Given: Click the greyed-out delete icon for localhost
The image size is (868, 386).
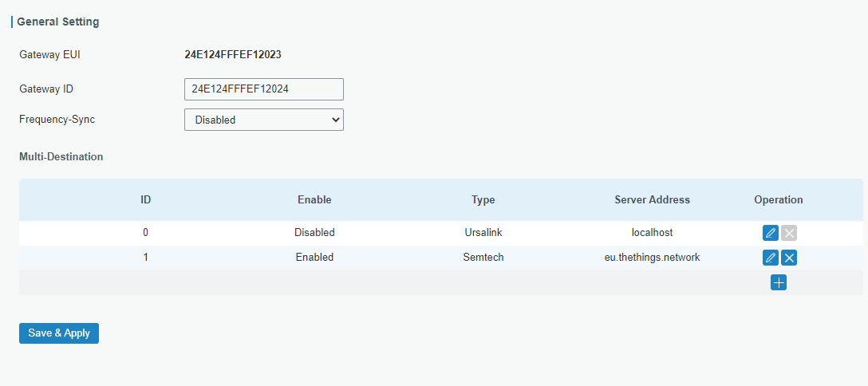Looking at the screenshot, I should [789, 233].
